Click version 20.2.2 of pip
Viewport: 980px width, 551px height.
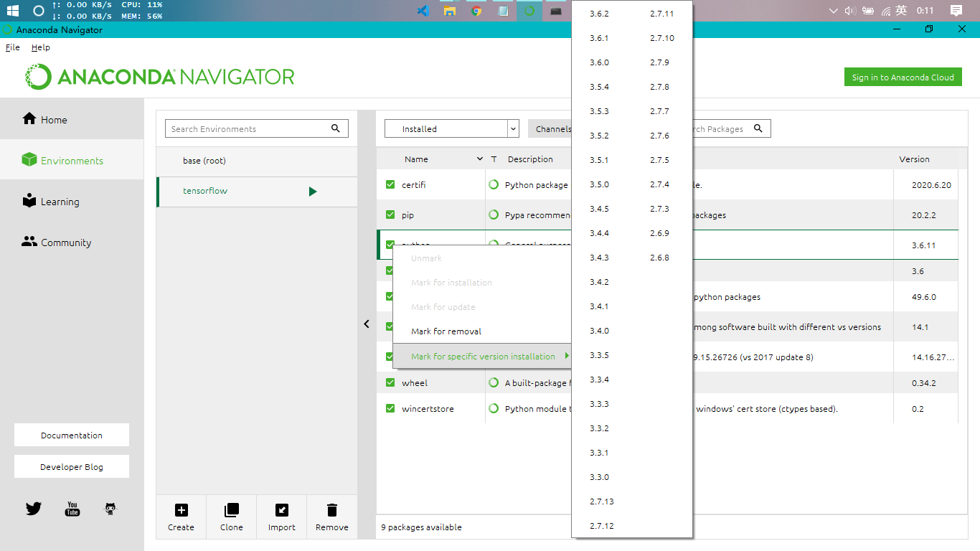pyautogui.click(x=923, y=215)
